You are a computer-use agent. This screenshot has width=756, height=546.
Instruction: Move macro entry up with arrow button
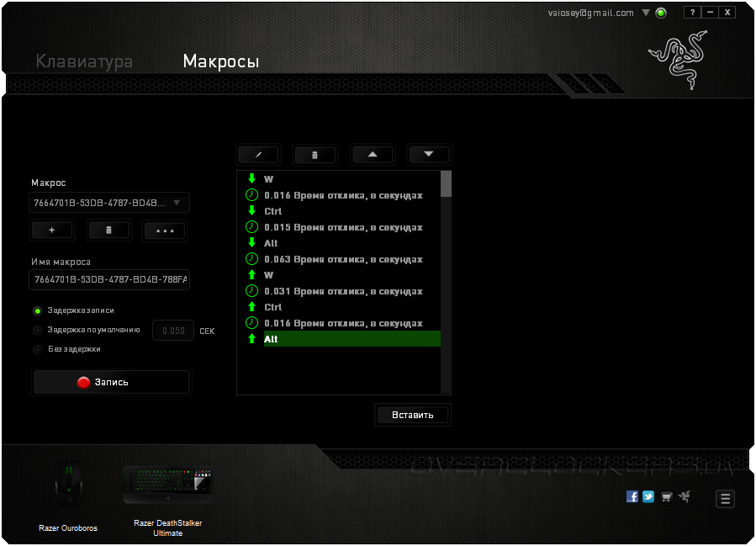[373, 155]
